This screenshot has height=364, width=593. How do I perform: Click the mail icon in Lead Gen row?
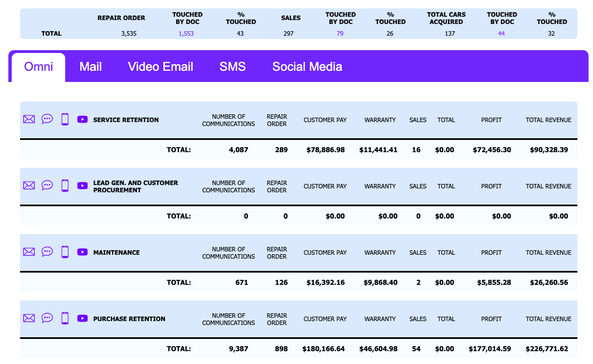pyautogui.click(x=29, y=186)
